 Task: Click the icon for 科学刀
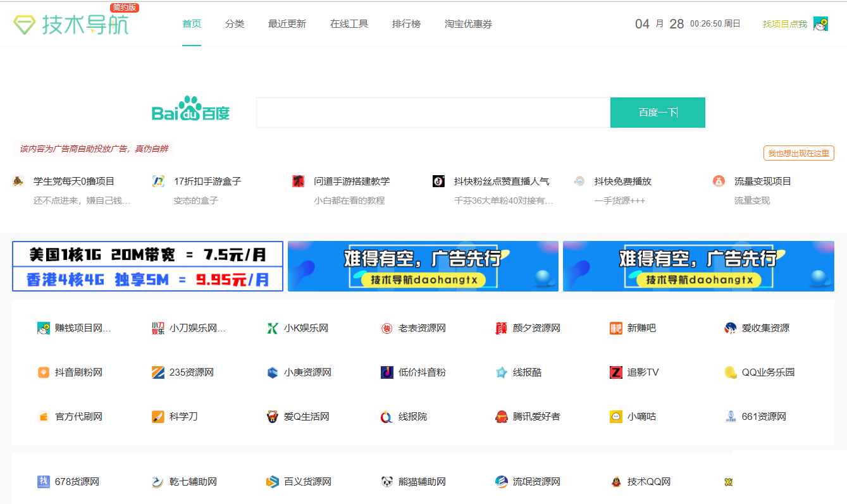click(158, 417)
